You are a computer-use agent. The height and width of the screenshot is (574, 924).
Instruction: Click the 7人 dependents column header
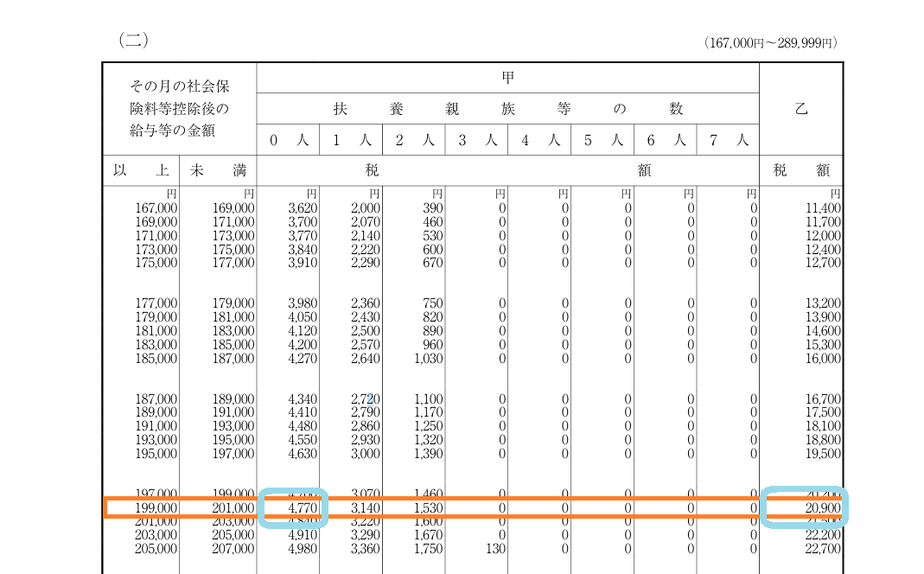(728, 140)
